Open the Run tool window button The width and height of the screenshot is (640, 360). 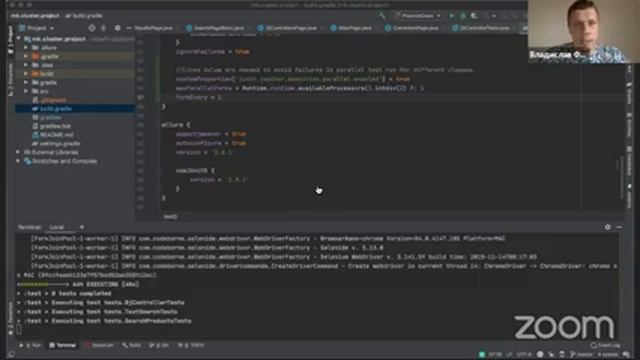30,345
